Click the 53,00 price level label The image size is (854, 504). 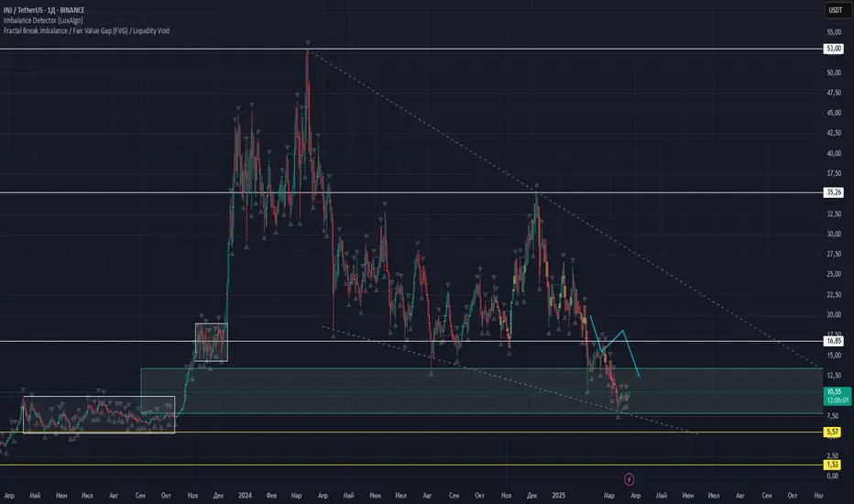click(835, 49)
